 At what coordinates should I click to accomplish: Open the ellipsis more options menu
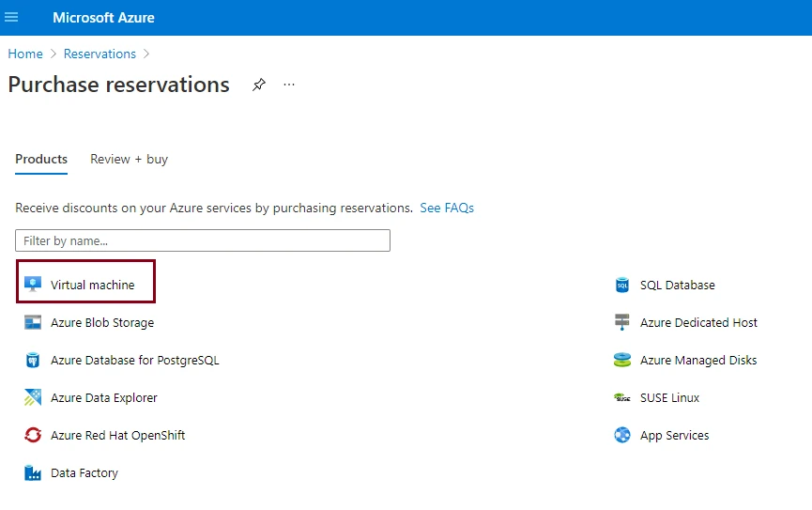coord(289,85)
